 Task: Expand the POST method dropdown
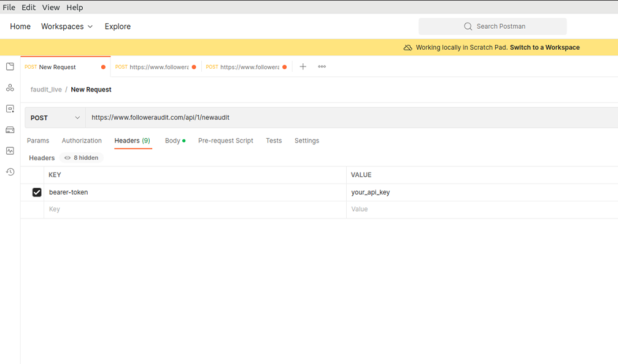point(55,118)
